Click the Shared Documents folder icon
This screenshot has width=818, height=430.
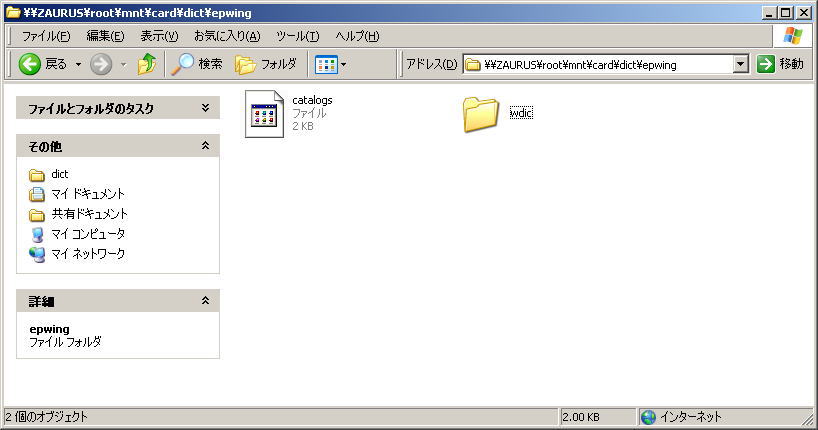pyautogui.click(x=37, y=214)
